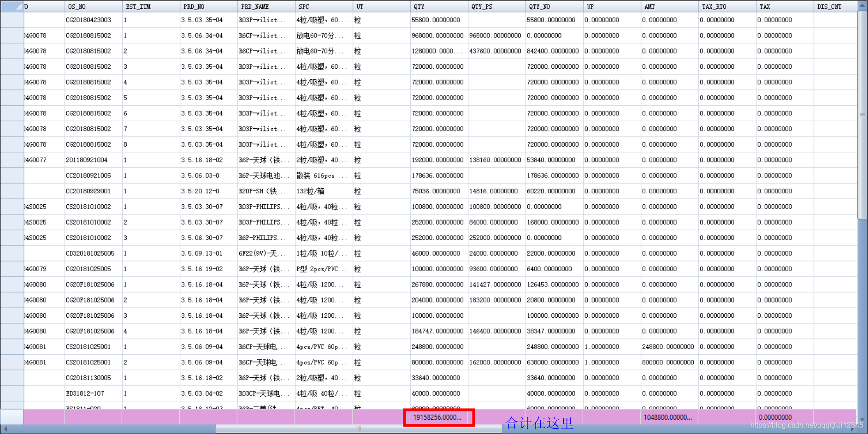Select cell CG20181025005
868x434 pixels.
pyautogui.click(x=93, y=269)
